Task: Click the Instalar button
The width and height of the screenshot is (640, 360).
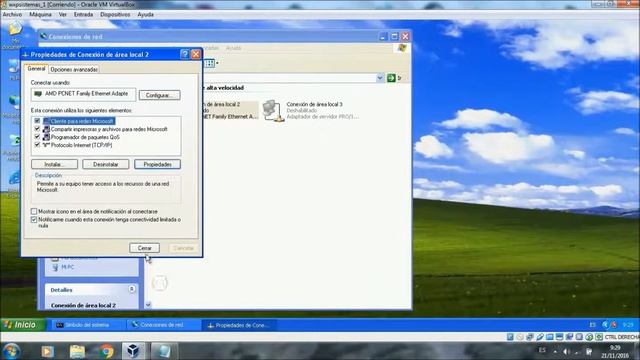Action: click(x=54, y=164)
